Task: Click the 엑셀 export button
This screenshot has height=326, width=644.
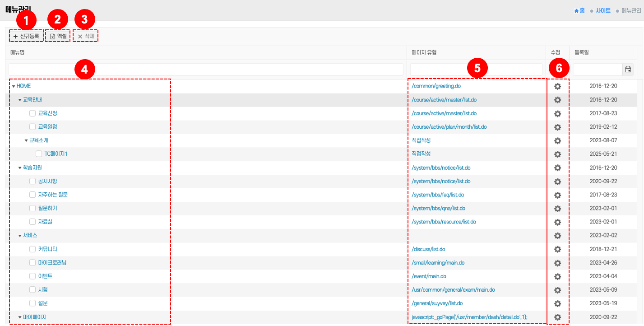Action: point(58,36)
